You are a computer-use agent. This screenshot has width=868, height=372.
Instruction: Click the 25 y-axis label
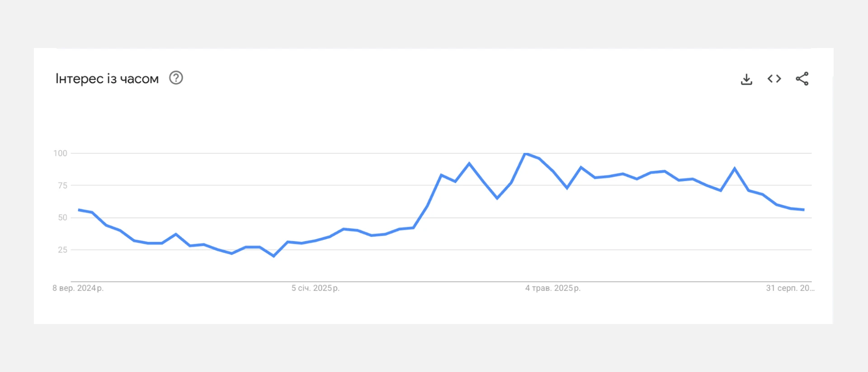click(62, 250)
